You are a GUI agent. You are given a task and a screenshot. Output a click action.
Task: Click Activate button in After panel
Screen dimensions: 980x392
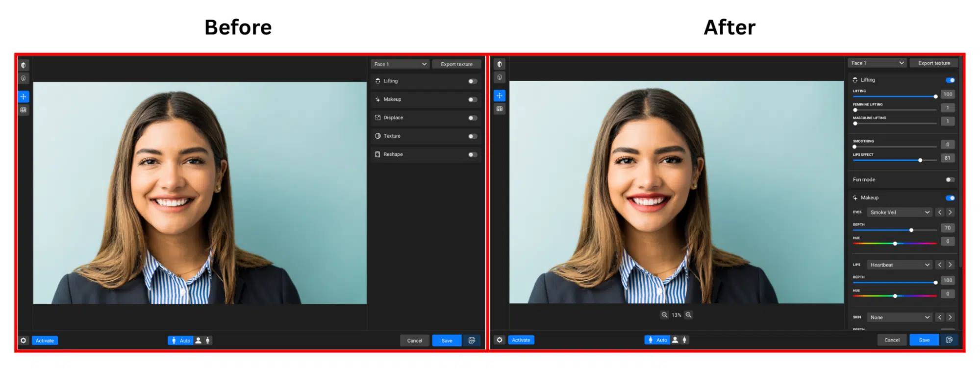click(521, 340)
